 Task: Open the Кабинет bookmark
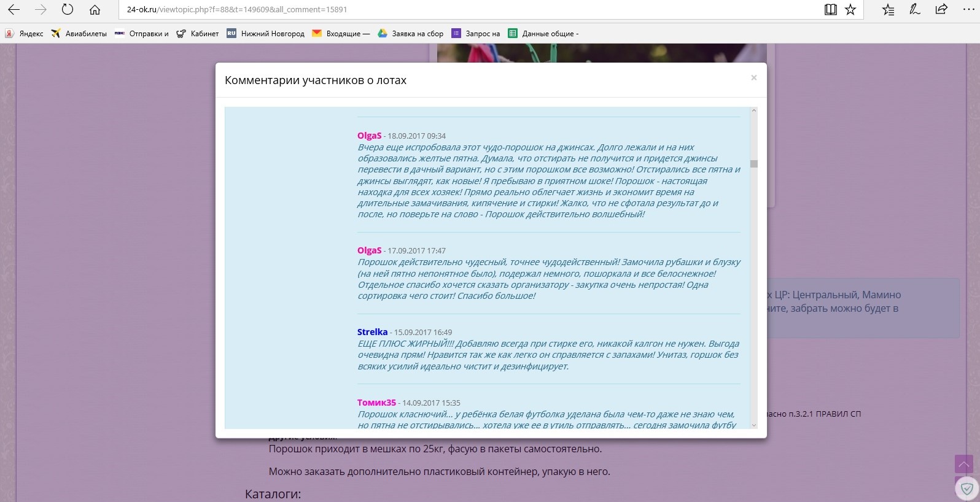pyautogui.click(x=198, y=34)
